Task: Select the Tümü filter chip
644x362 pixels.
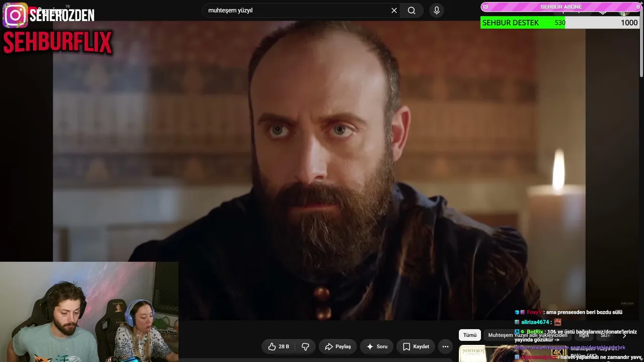Action: 470,335
